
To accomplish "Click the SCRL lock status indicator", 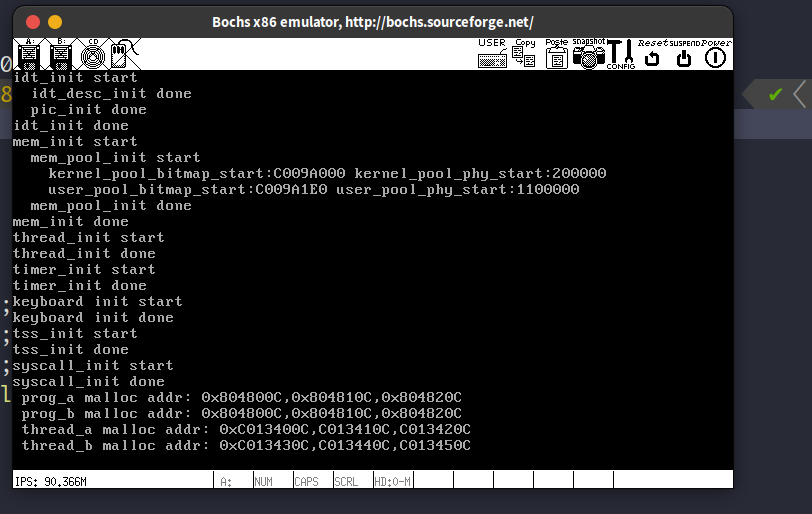I will (x=346, y=481).
